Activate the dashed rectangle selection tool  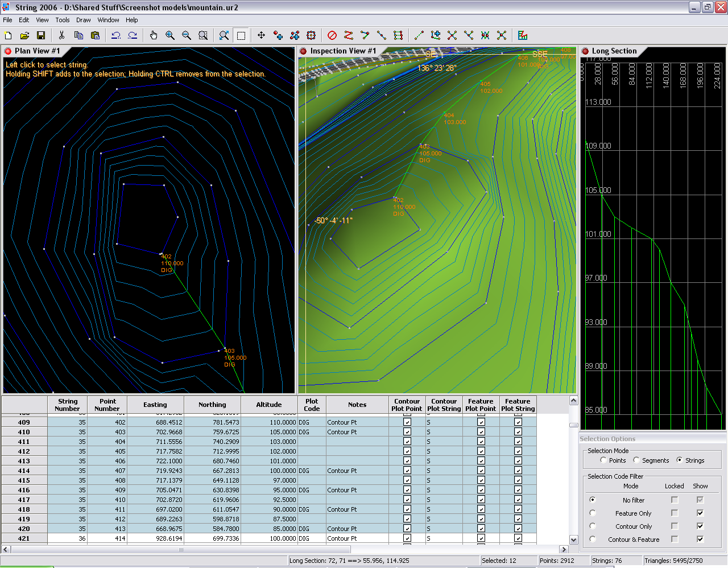[x=241, y=35]
